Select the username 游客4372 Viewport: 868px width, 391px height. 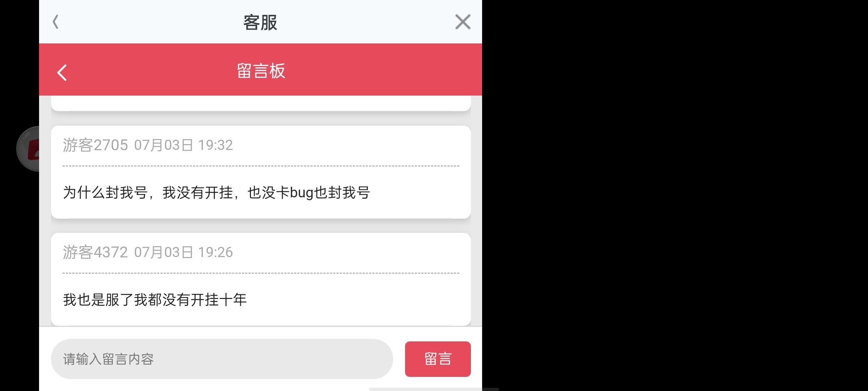pyautogui.click(x=95, y=252)
